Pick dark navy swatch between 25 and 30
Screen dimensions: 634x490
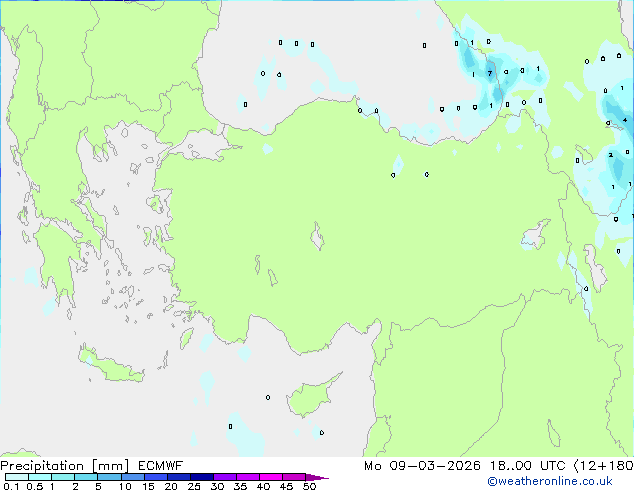click(x=202, y=477)
